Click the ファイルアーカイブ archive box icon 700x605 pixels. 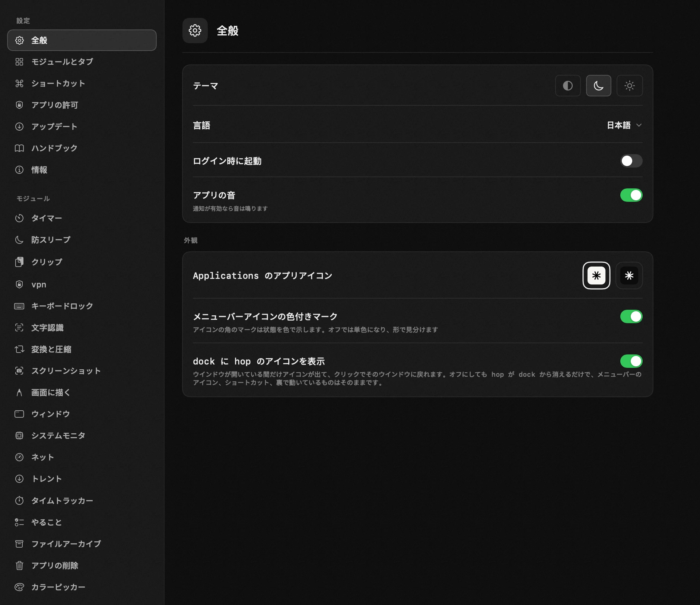pyautogui.click(x=19, y=544)
